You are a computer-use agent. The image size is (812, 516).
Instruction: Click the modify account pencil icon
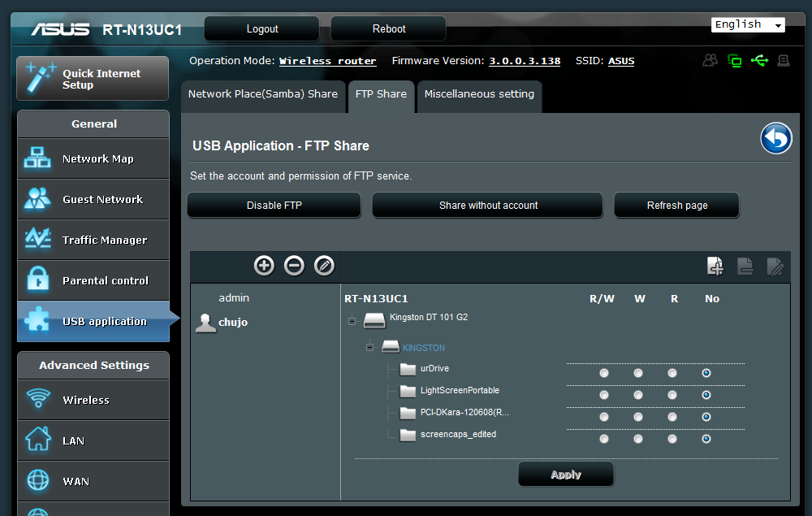click(324, 266)
